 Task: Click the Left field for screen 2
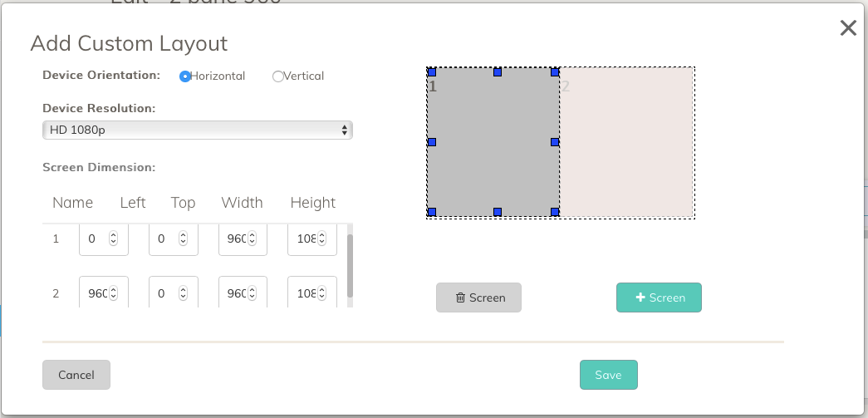click(x=104, y=292)
